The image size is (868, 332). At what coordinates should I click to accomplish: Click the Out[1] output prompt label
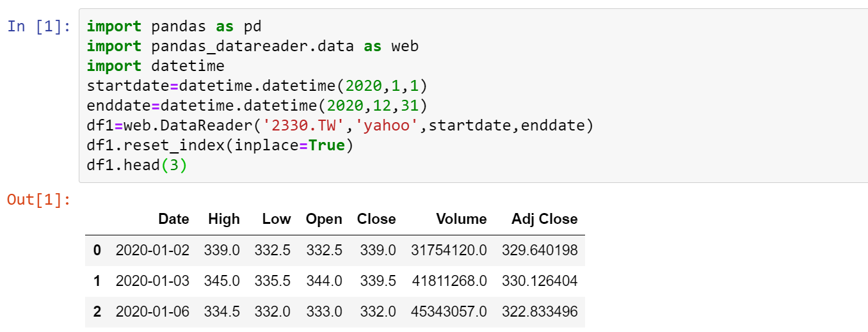pyautogui.click(x=39, y=200)
